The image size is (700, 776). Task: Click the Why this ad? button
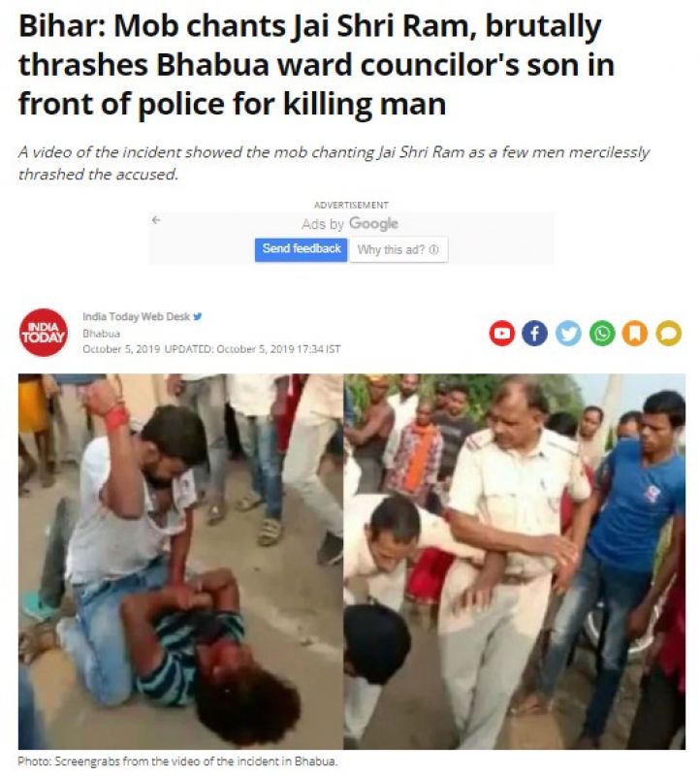(398, 249)
